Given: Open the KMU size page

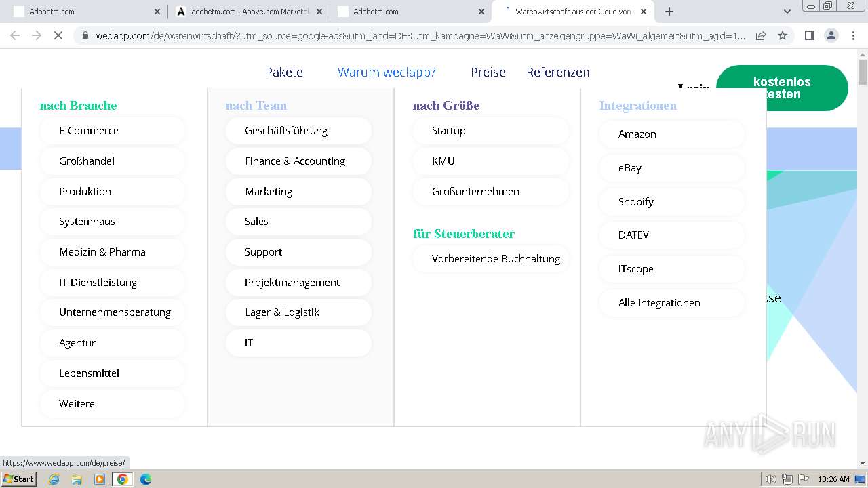Looking at the screenshot, I should [491, 161].
